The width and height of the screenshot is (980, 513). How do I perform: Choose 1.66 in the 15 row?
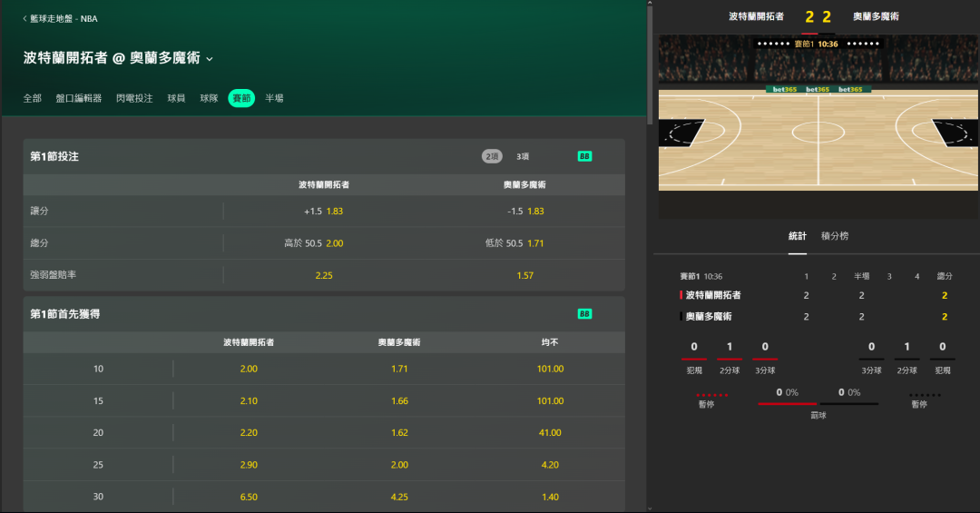click(399, 401)
